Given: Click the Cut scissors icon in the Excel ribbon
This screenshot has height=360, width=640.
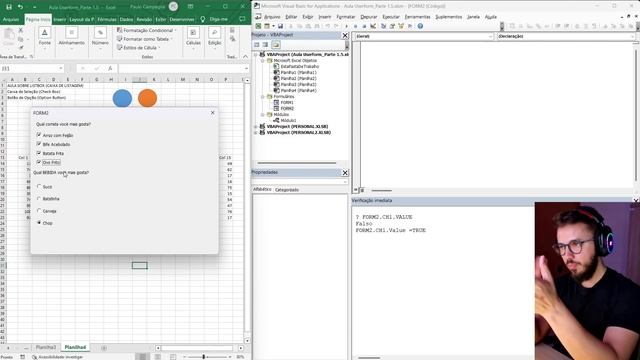Looking at the screenshot, I should [x=20, y=30].
